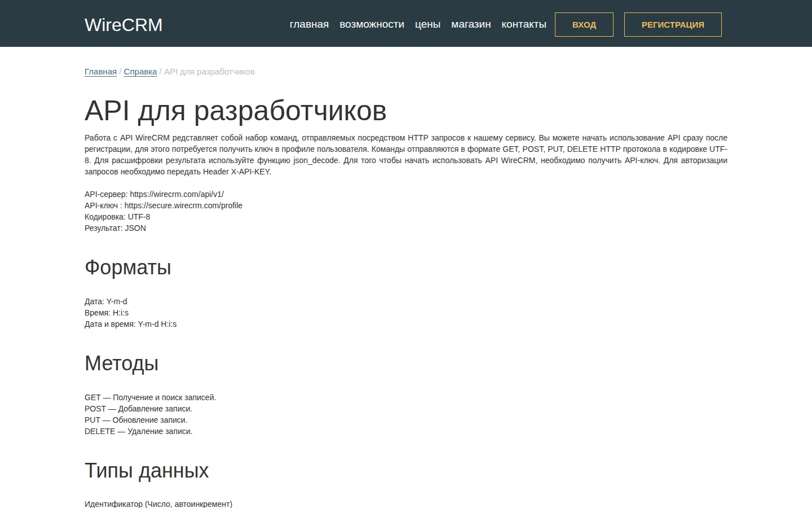Click the API-ключ profile URL line
The width and height of the screenshot is (812, 508).
[x=164, y=205]
